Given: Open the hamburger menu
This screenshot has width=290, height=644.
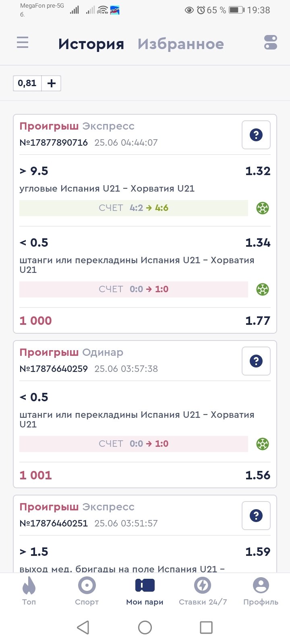Looking at the screenshot, I should click(x=23, y=42).
